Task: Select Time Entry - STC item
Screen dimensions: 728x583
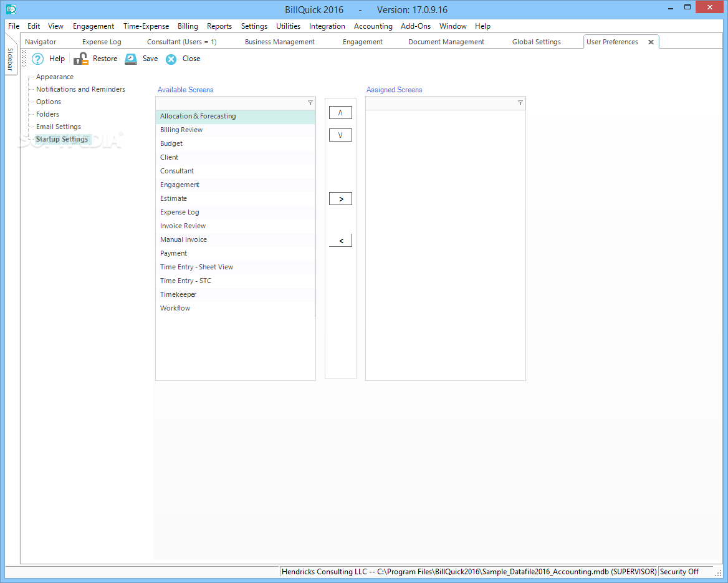Action: [236, 281]
